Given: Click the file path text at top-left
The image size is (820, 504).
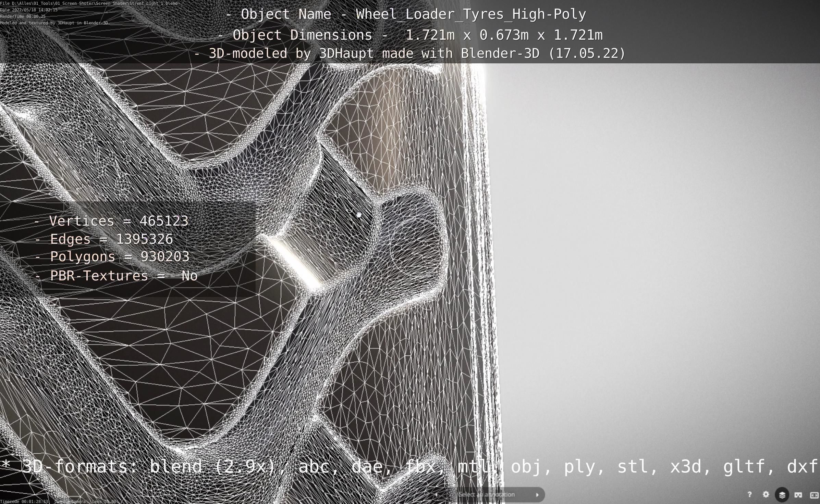Looking at the screenshot, I should pyautogui.click(x=89, y=3).
